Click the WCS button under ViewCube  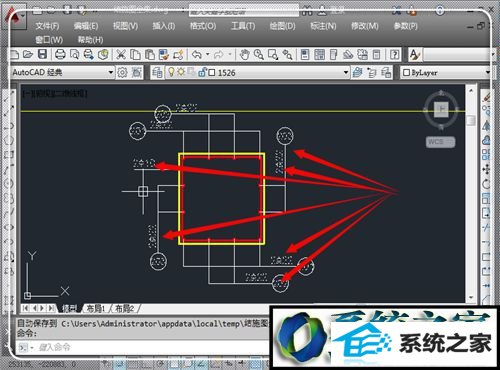(440, 142)
